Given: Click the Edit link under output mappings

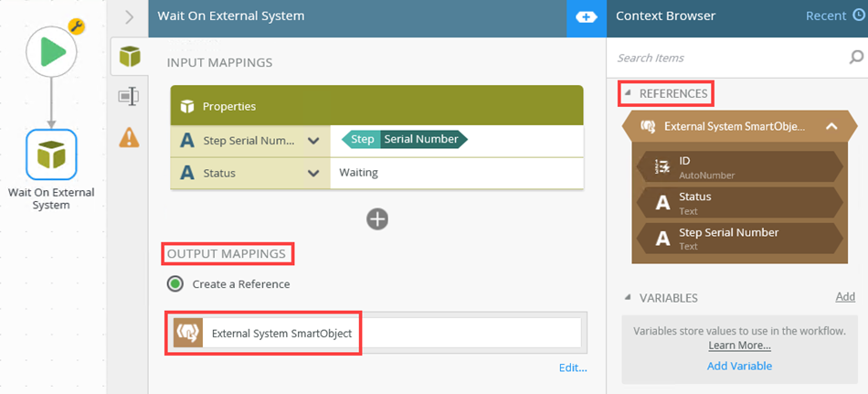Looking at the screenshot, I should click(x=572, y=368).
